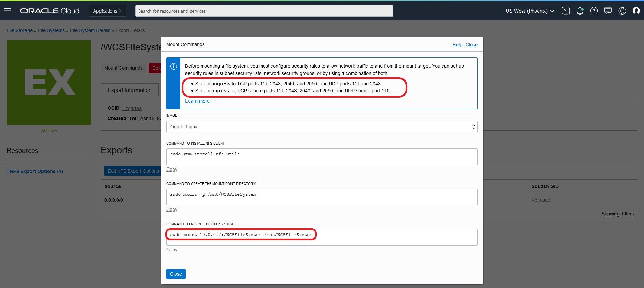Click the Oracle Cloud logo
The height and width of the screenshot is (288, 644).
tap(50, 11)
